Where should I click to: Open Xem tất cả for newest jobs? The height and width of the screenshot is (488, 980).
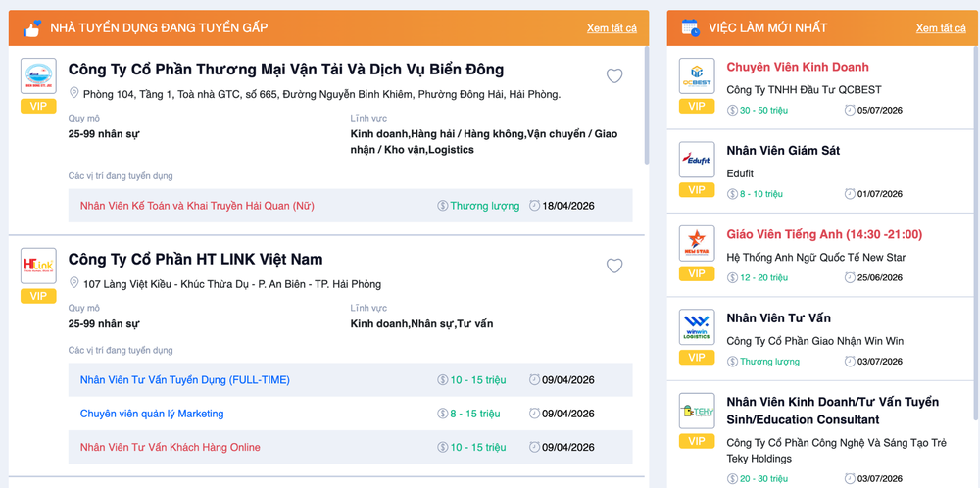coord(941,28)
